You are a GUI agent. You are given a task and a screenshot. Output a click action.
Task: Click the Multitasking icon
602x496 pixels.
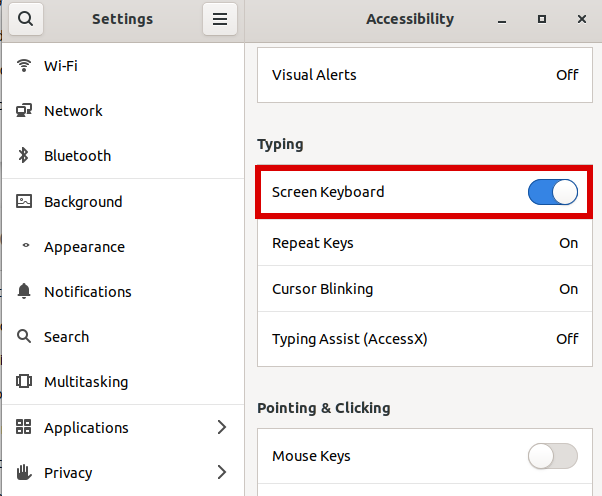pos(24,382)
